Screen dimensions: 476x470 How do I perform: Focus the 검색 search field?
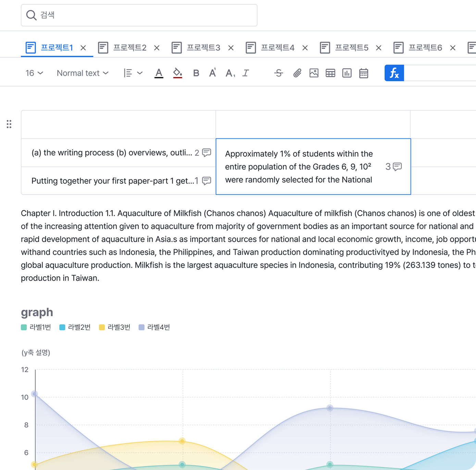click(139, 15)
